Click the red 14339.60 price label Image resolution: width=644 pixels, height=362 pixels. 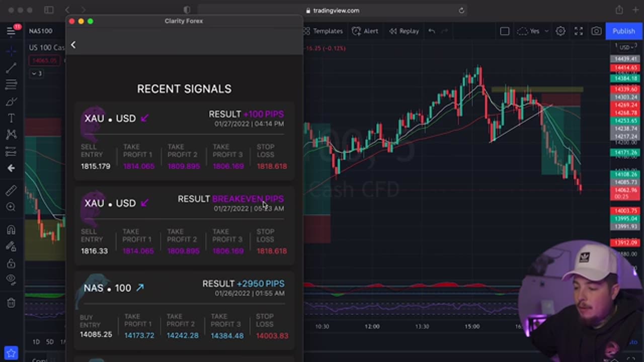click(x=624, y=89)
